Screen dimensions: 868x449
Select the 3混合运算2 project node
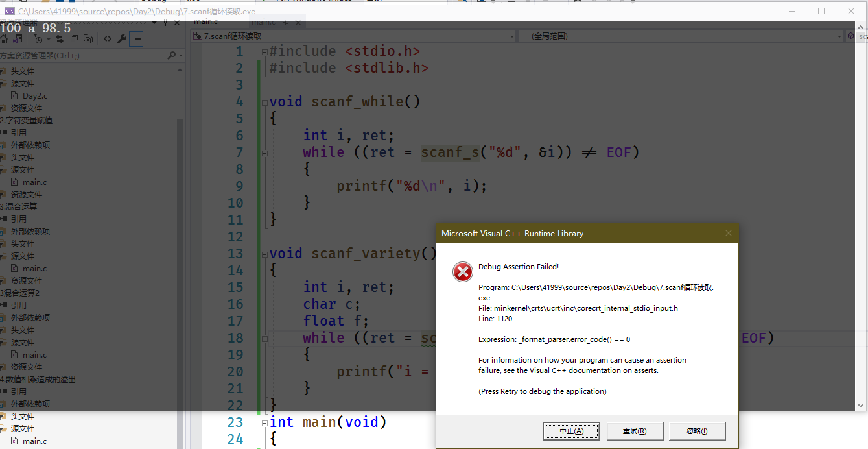point(21,293)
